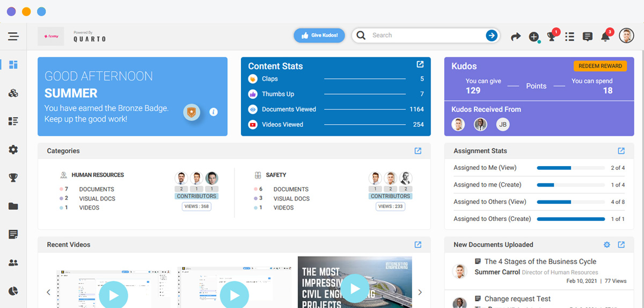644x308 pixels.
Task: Open the SAFETY category
Action: tap(276, 175)
